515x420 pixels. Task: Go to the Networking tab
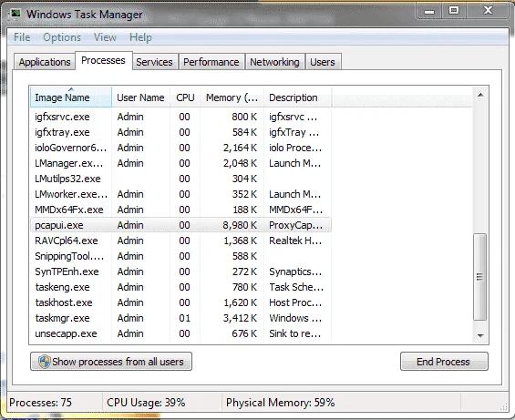tap(274, 62)
